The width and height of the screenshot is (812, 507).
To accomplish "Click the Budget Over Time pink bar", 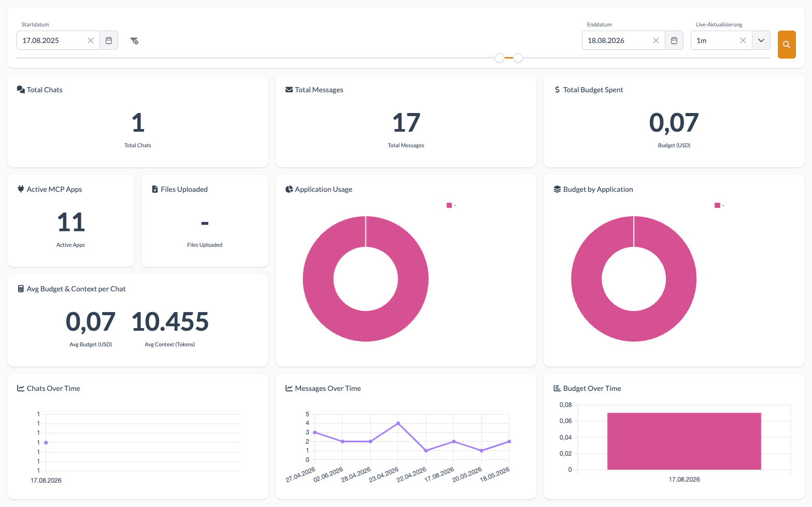I will [x=684, y=441].
